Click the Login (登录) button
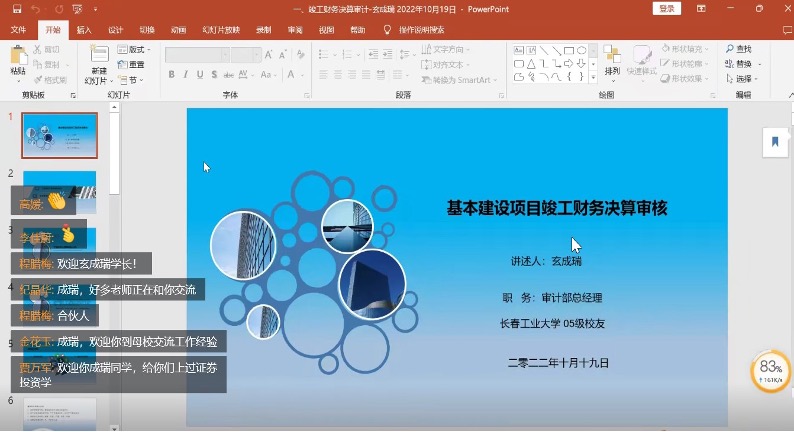 pos(666,9)
